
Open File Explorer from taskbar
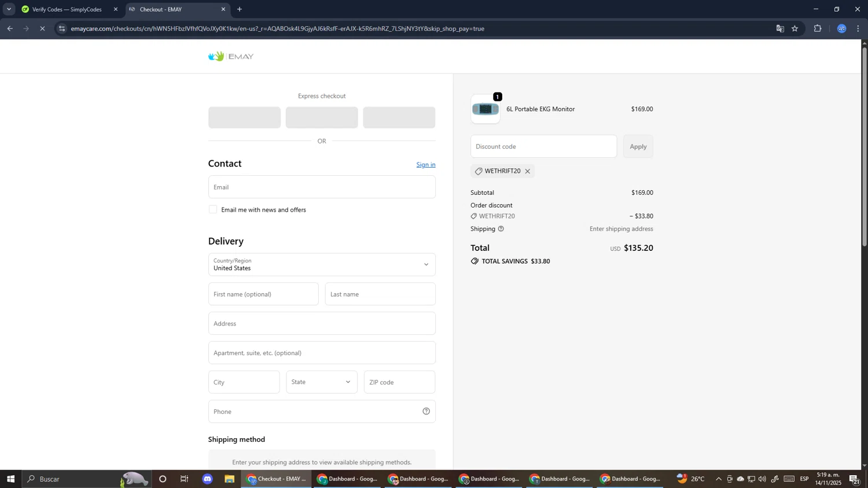[230, 479]
